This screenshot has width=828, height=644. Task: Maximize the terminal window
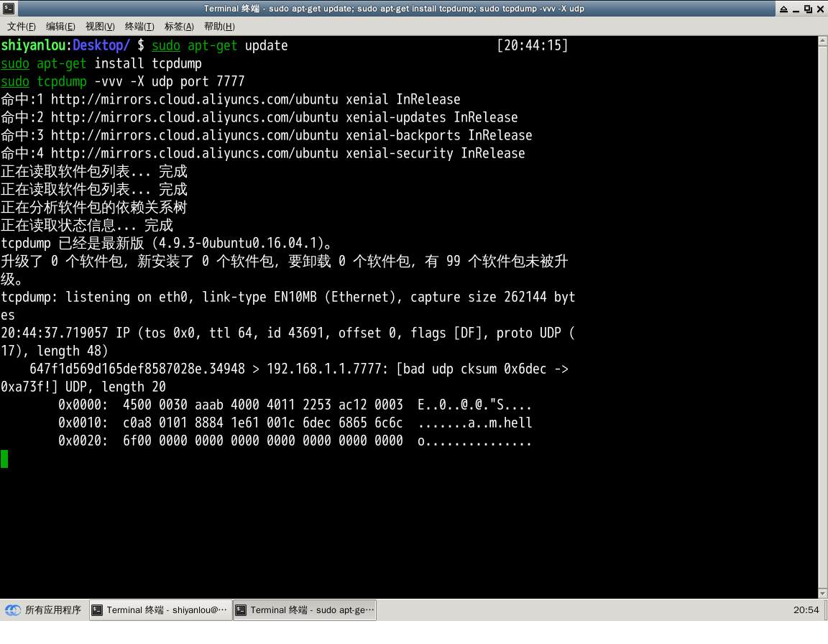click(808, 9)
